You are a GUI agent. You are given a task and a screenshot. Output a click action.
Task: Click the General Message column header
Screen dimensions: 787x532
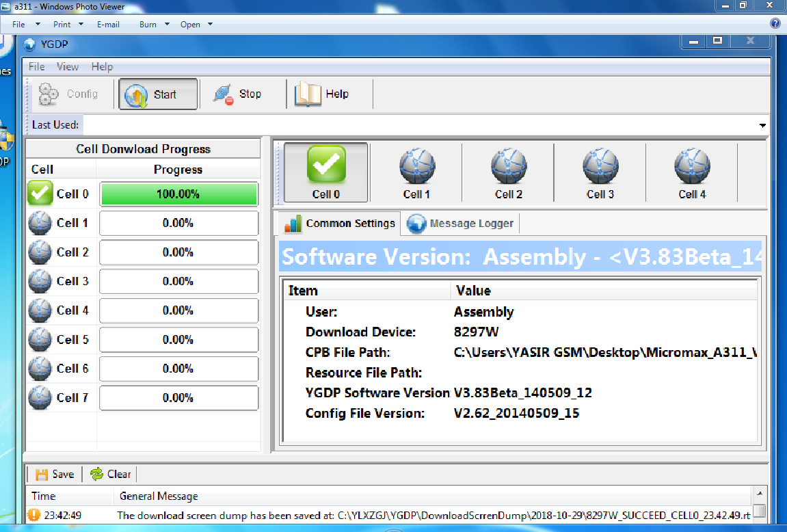[433, 496]
